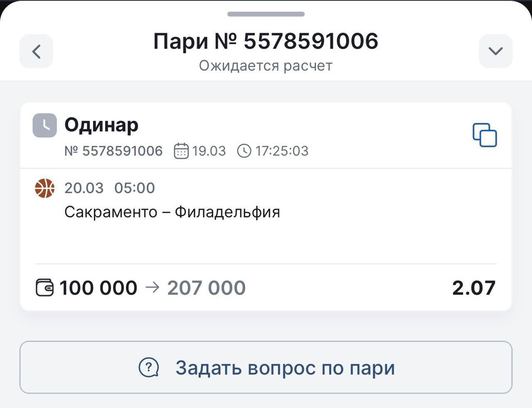
Task: Click the clock icon beside 17:25:03
Action: tap(244, 151)
